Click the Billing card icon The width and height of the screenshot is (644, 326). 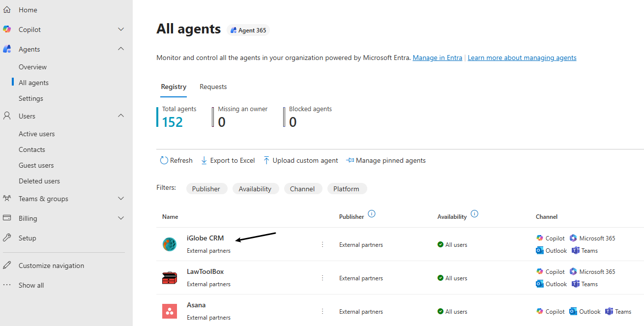pyautogui.click(x=7, y=218)
